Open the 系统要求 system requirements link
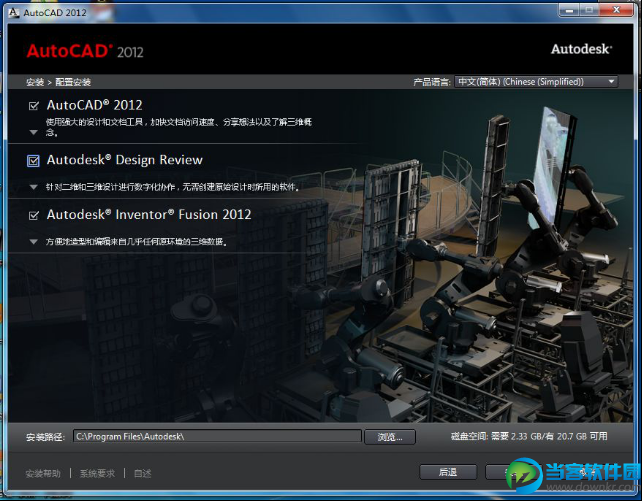This screenshot has width=642, height=501. pyautogui.click(x=97, y=474)
